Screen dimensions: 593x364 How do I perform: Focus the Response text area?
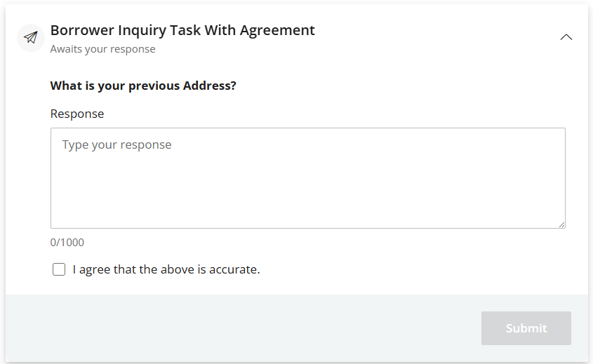coord(307,178)
